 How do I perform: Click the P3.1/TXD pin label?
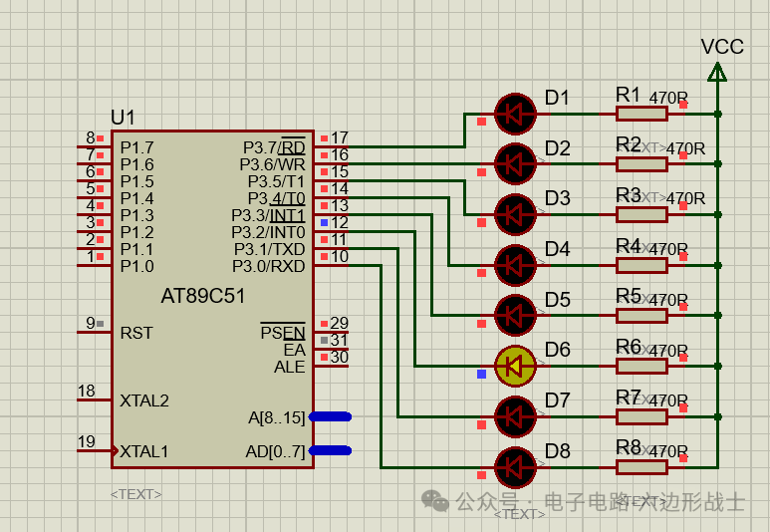[269, 249]
